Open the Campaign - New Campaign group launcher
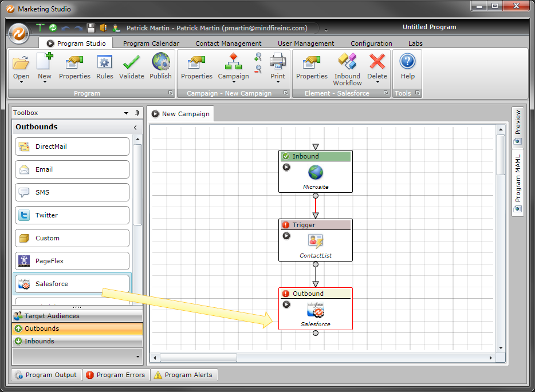Viewport: 535px width, 392px height. pos(286,93)
